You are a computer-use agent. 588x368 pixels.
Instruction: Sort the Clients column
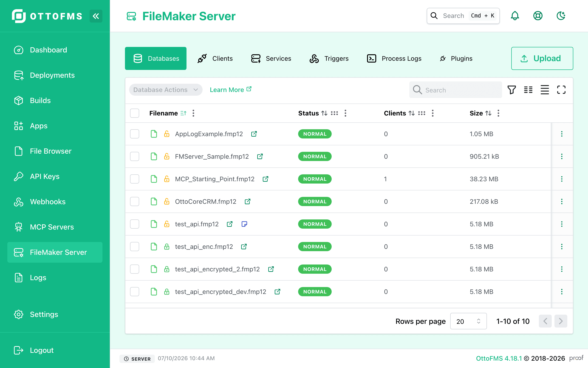tap(412, 113)
